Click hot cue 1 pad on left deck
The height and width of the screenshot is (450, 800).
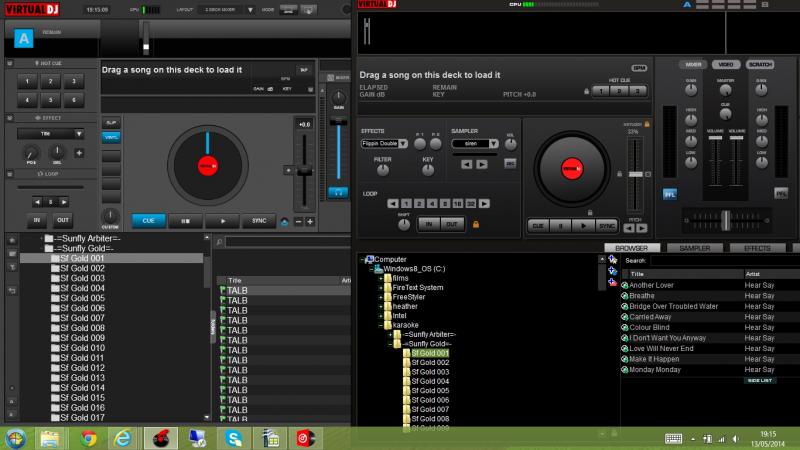27,81
